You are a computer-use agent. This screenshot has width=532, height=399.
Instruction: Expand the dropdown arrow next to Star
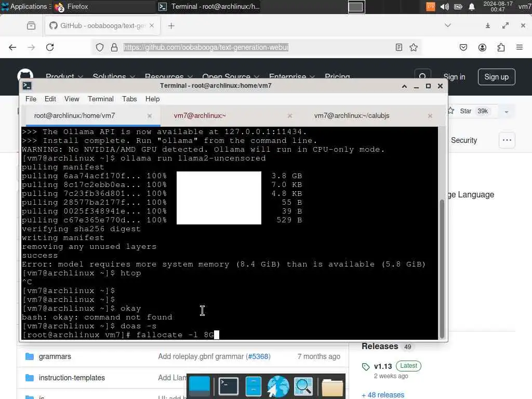(506, 112)
